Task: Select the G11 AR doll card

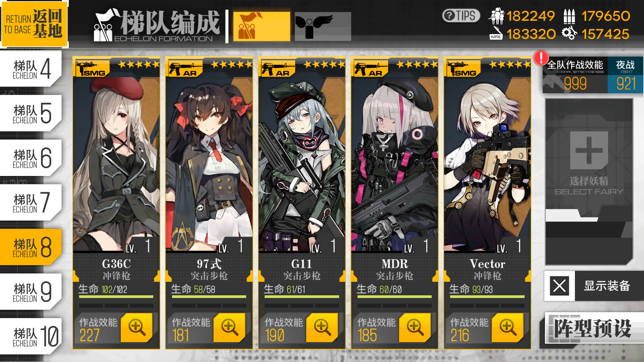Action: point(302,203)
